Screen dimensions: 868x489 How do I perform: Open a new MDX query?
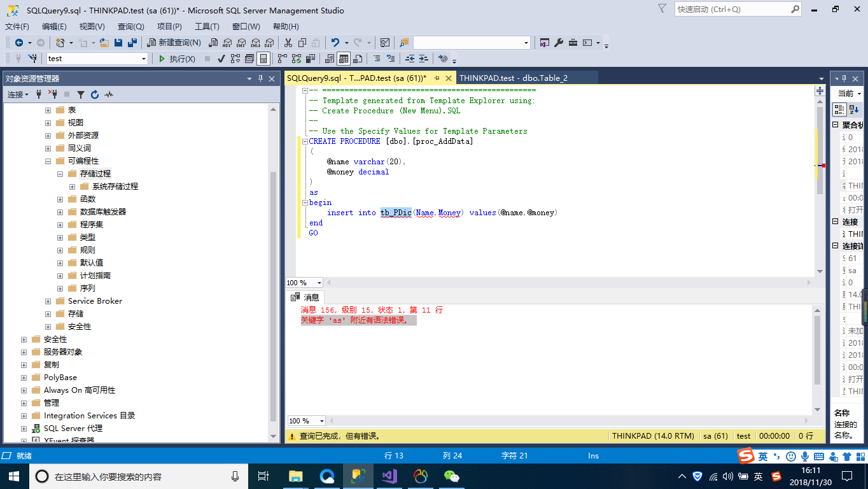[x=227, y=43]
